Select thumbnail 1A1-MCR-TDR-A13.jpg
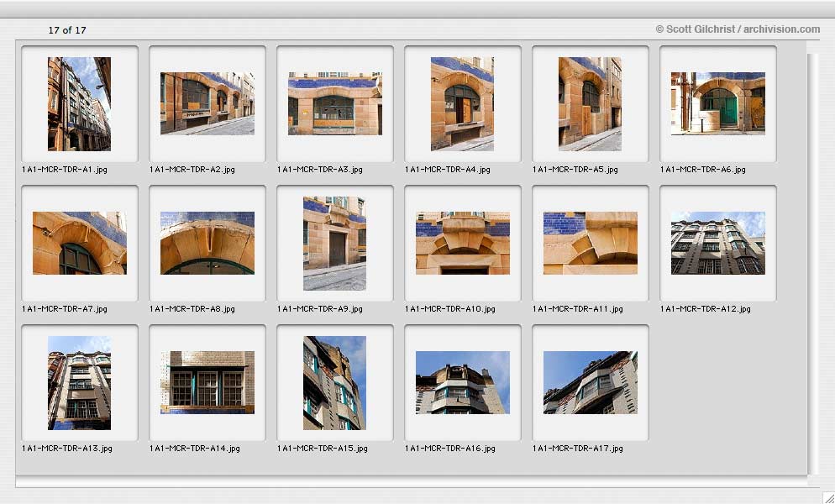This screenshot has width=835, height=504. tap(79, 382)
